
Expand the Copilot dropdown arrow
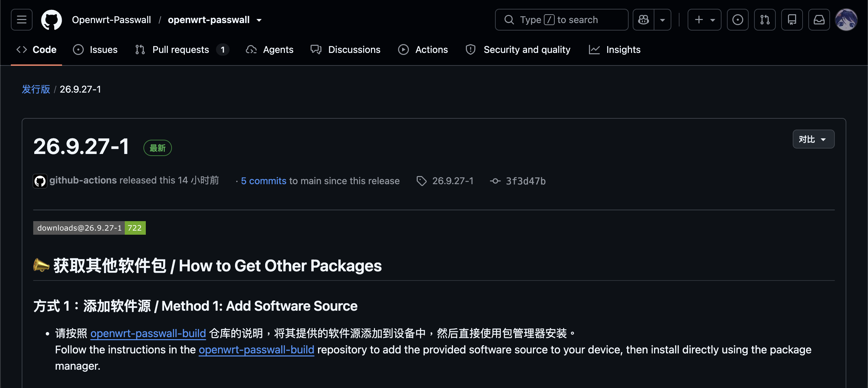pos(663,20)
